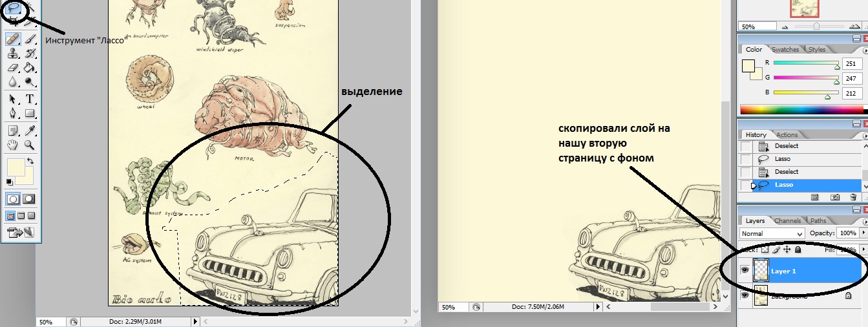
Task: Switch to Actions tab
Action: point(787,134)
